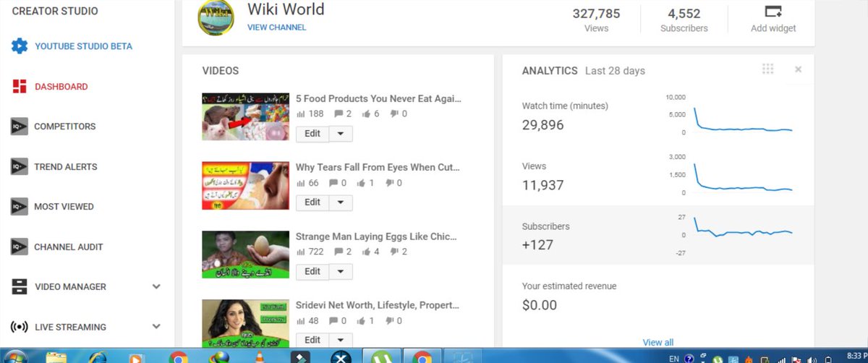868x363 pixels.
Task: Click views bar icon for Sridevi Net Worth video
Action: click(301, 321)
